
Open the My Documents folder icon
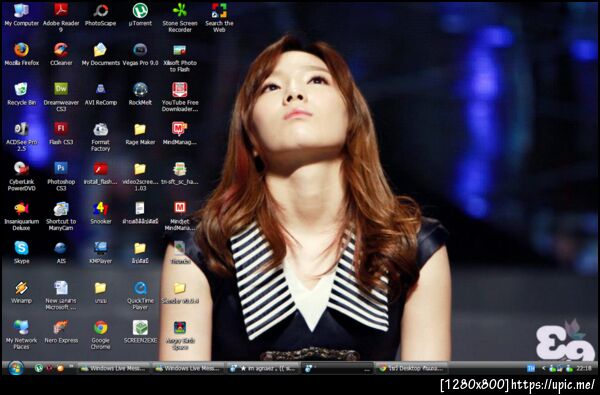[101, 54]
